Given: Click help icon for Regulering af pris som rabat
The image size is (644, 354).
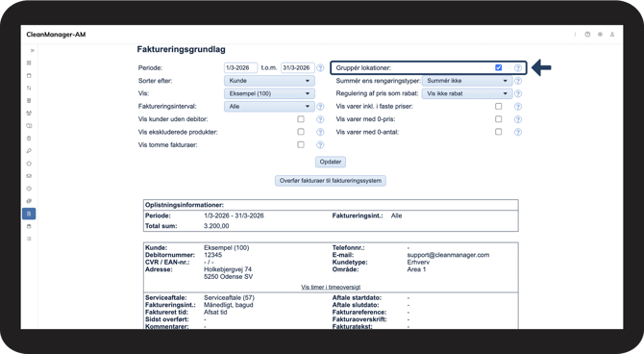Looking at the screenshot, I should pos(518,93).
